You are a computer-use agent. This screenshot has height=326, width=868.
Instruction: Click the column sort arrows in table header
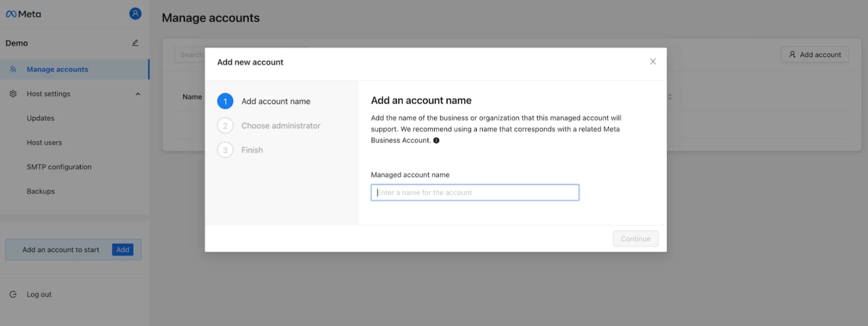tap(670, 97)
